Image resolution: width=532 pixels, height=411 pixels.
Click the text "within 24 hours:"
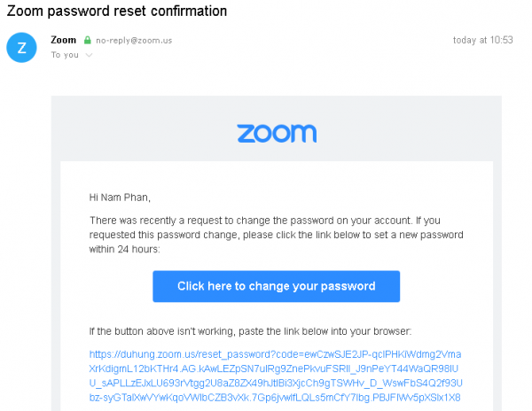pos(124,250)
